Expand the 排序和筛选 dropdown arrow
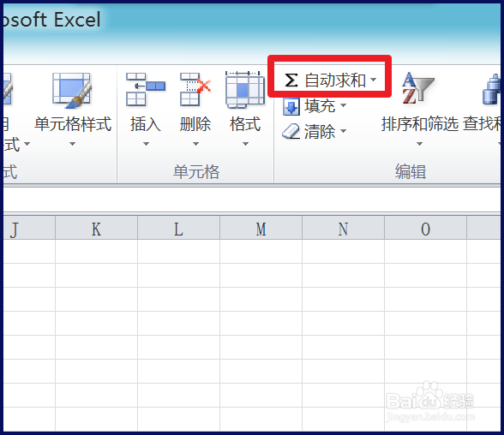This screenshot has height=435, width=504. coord(419,144)
